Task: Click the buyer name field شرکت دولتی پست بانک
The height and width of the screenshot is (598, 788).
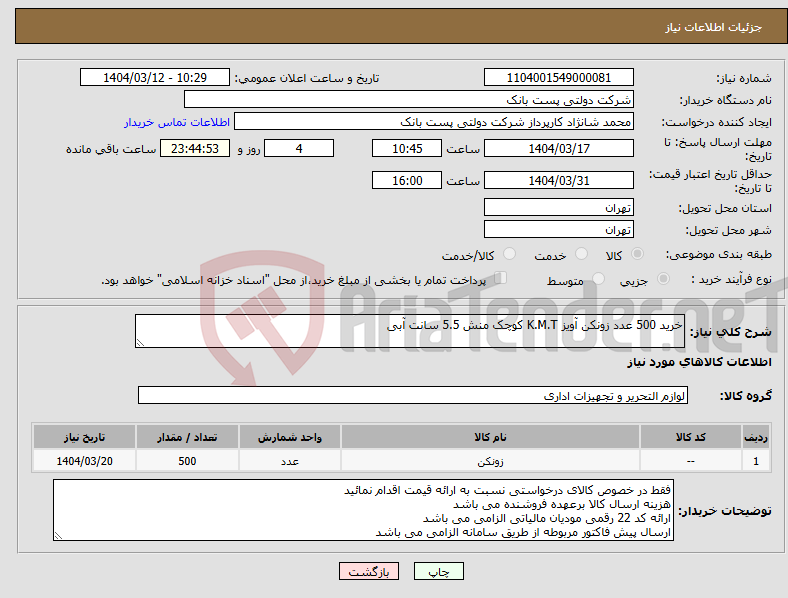Action: [409, 99]
